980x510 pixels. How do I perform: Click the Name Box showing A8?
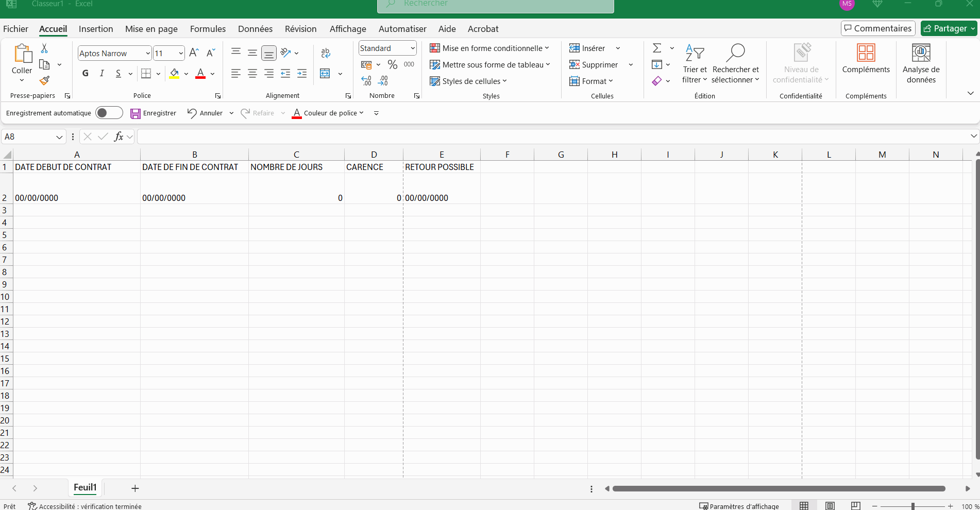28,137
